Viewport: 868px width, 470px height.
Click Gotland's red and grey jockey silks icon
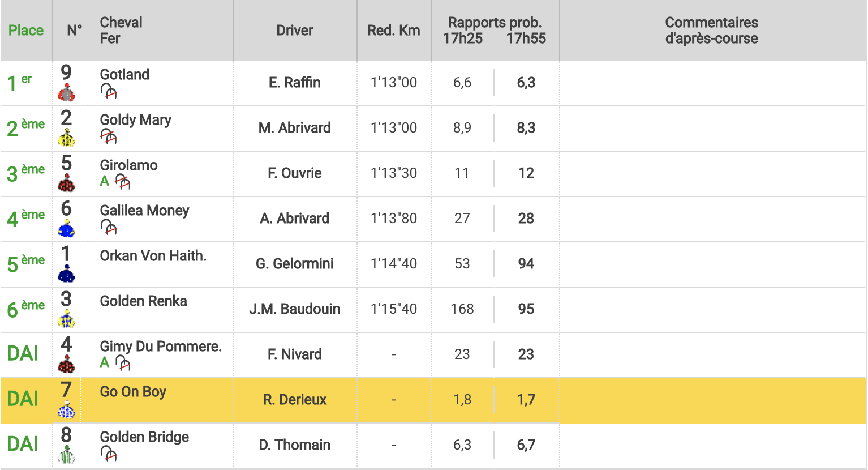tap(66, 92)
